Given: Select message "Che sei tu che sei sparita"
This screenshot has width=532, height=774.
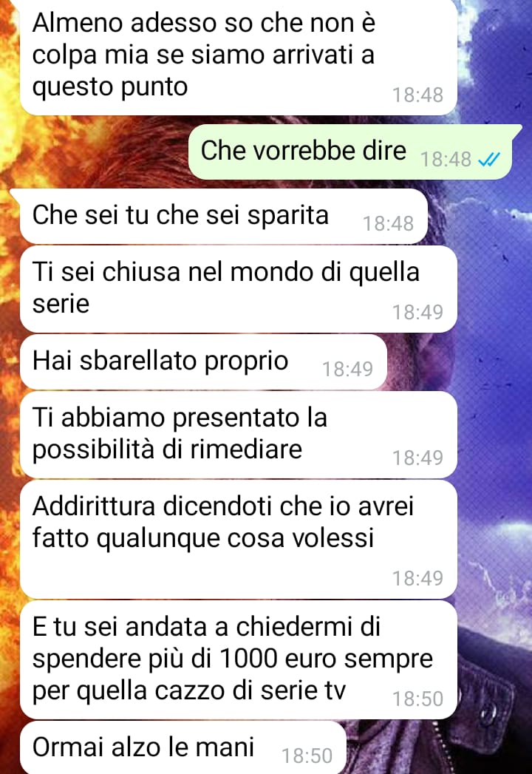Looking at the screenshot, I should (x=224, y=216).
